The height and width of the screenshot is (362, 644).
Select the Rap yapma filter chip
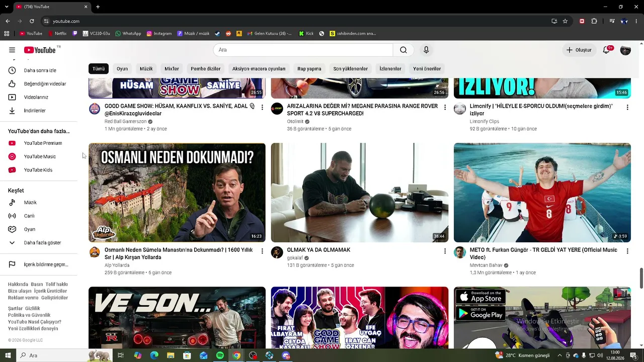(309, 69)
